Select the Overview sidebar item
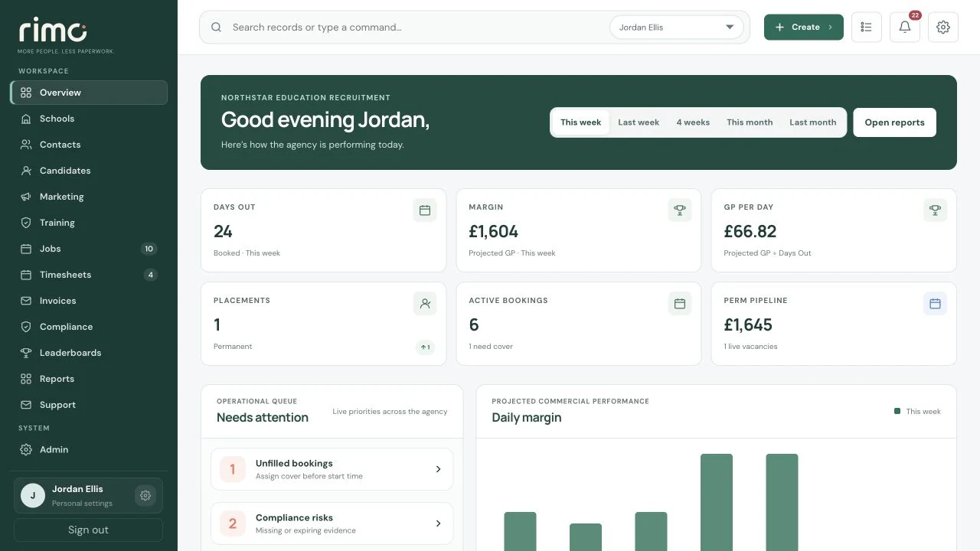Screen dimensions: 980x551 (x=89, y=93)
